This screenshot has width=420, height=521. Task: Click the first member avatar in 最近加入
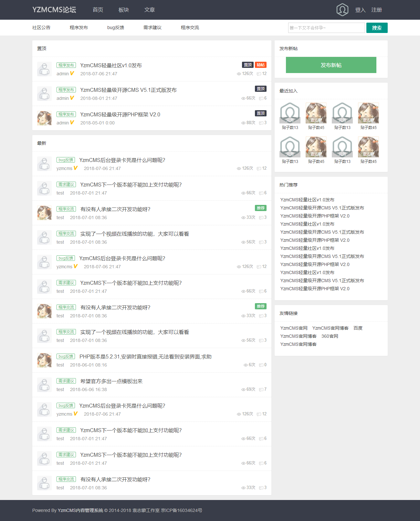pyautogui.click(x=290, y=113)
